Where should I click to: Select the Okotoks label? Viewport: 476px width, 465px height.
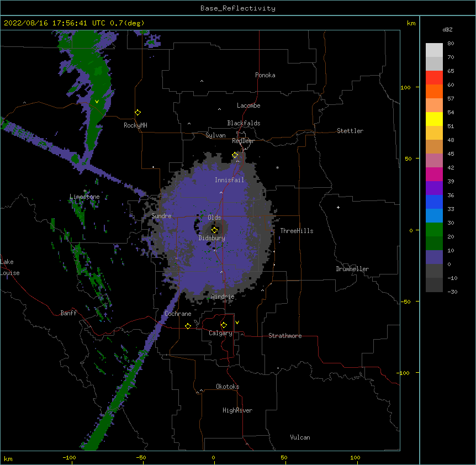click(x=228, y=387)
